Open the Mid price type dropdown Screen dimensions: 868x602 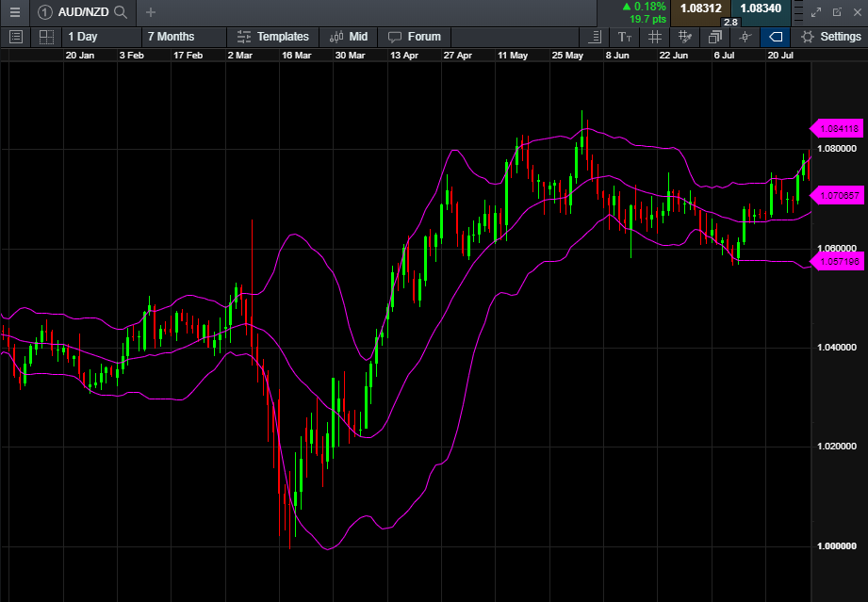pyautogui.click(x=348, y=37)
